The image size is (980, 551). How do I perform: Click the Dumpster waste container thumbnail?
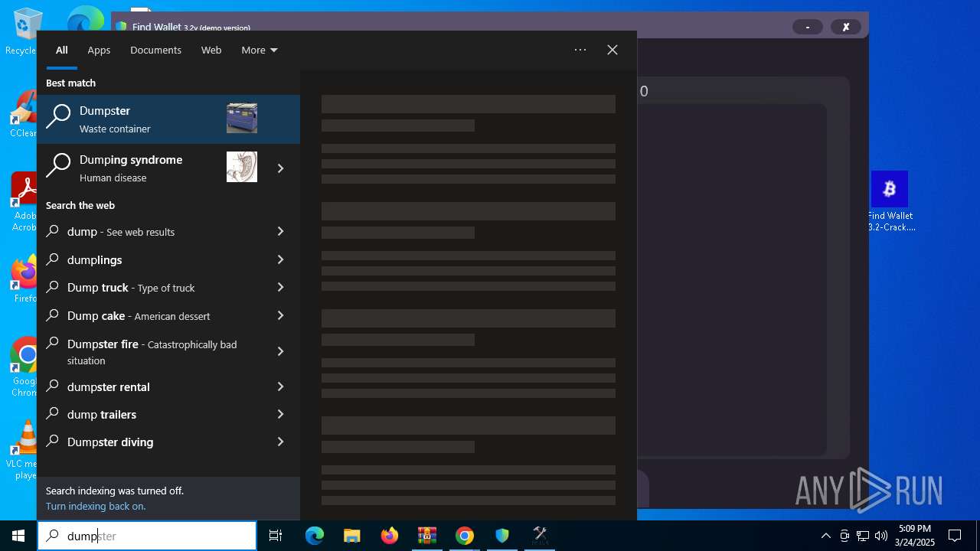click(x=242, y=118)
